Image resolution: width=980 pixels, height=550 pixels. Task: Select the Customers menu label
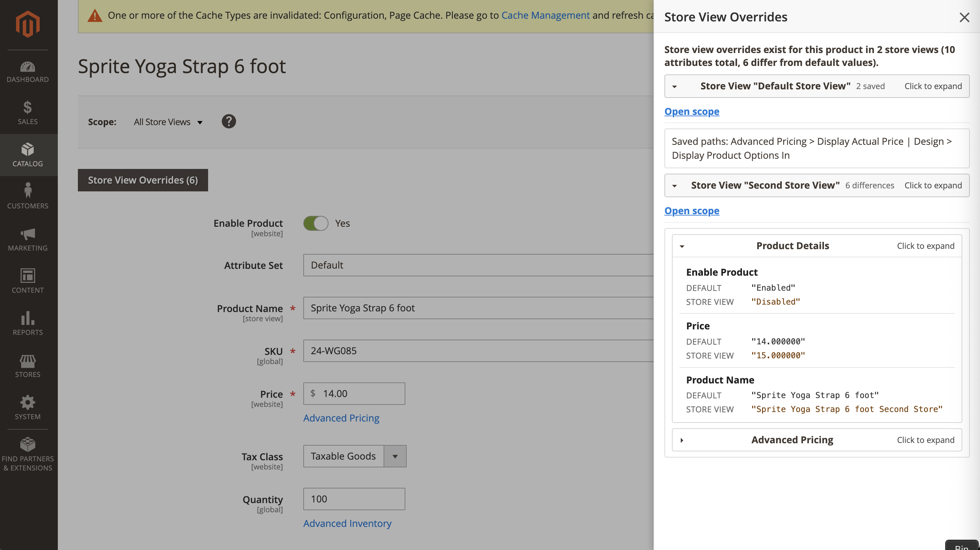click(28, 206)
